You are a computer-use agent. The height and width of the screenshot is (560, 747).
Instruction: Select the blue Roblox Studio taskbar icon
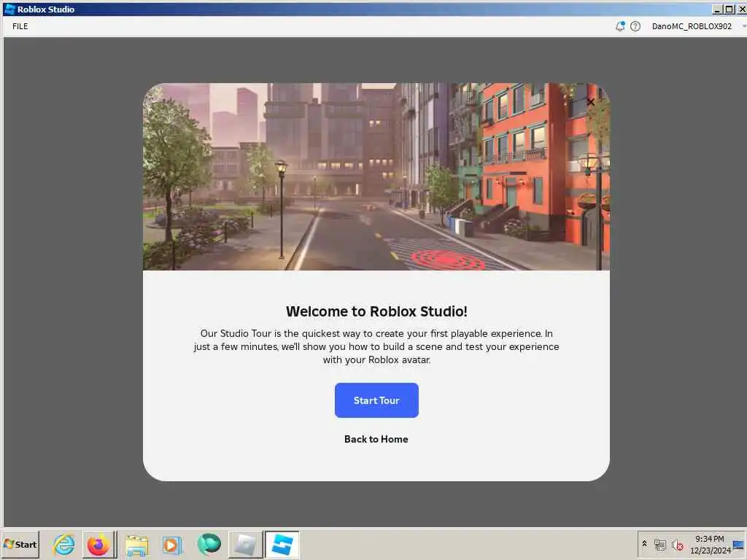point(282,544)
